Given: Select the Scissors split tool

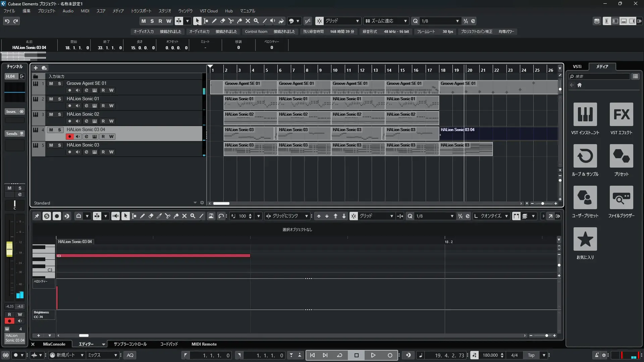Looking at the screenshot, I should coord(231,21).
